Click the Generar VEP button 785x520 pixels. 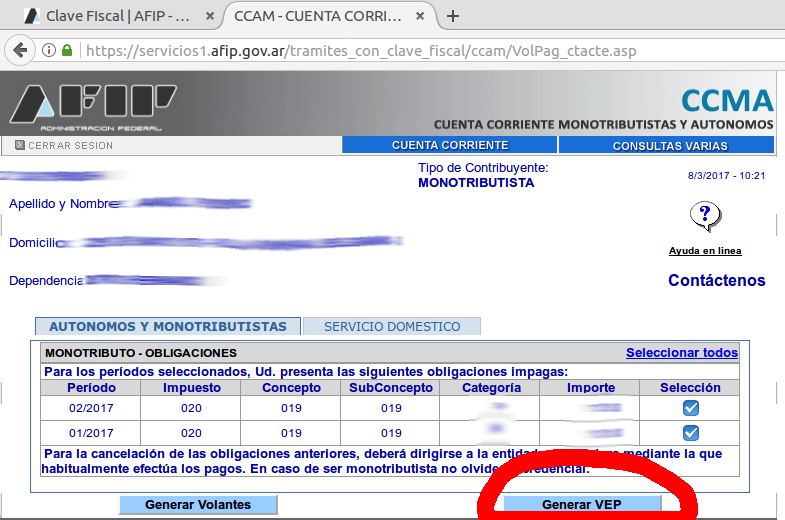(582, 504)
